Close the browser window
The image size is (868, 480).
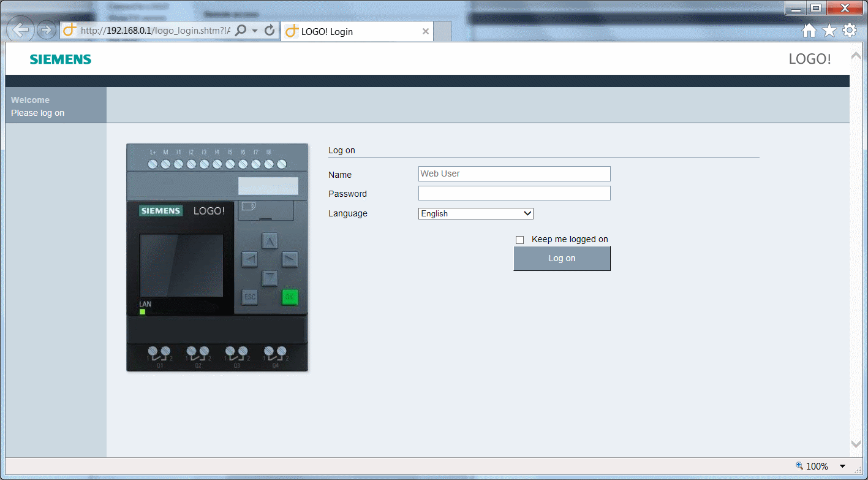tap(845, 9)
